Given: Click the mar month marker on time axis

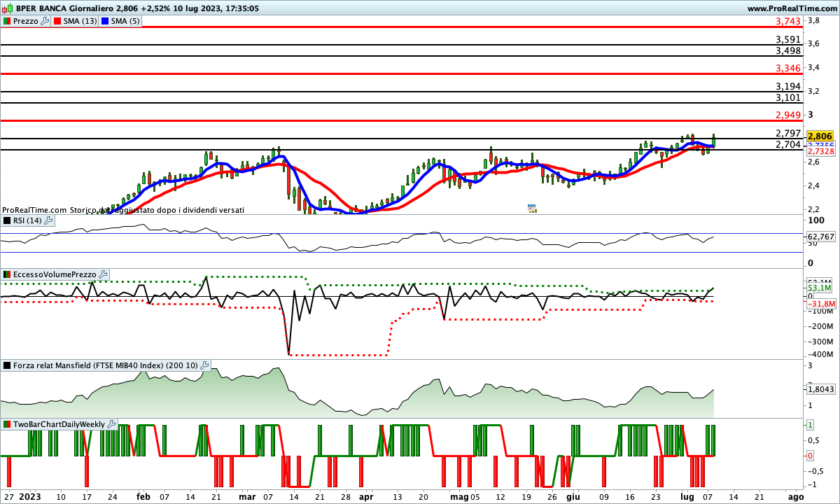Looking at the screenshot, I should coord(247,496).
